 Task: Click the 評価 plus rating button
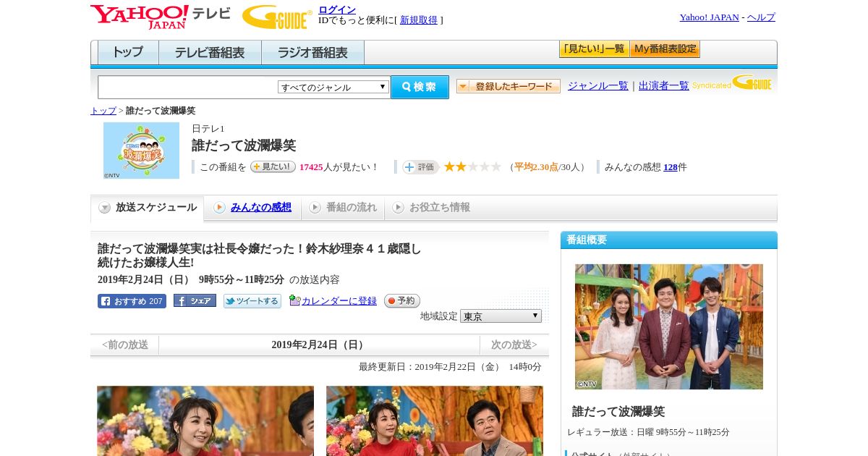click(x=421, y=167)
